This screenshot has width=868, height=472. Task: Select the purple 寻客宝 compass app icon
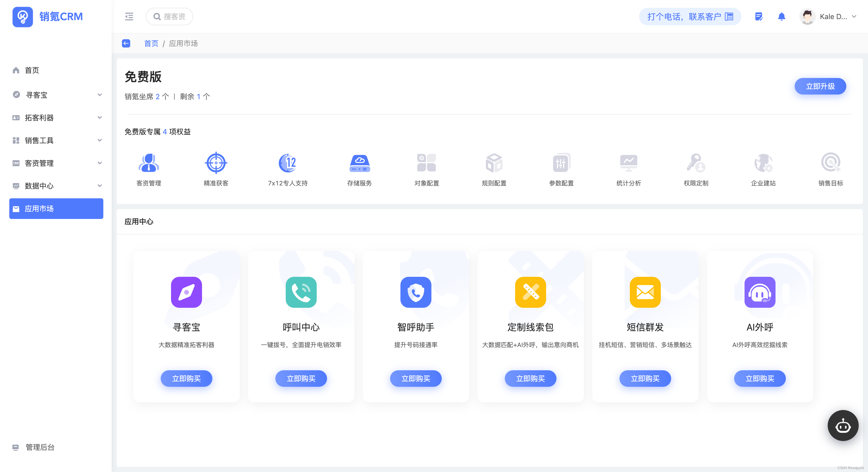point(186,292)
